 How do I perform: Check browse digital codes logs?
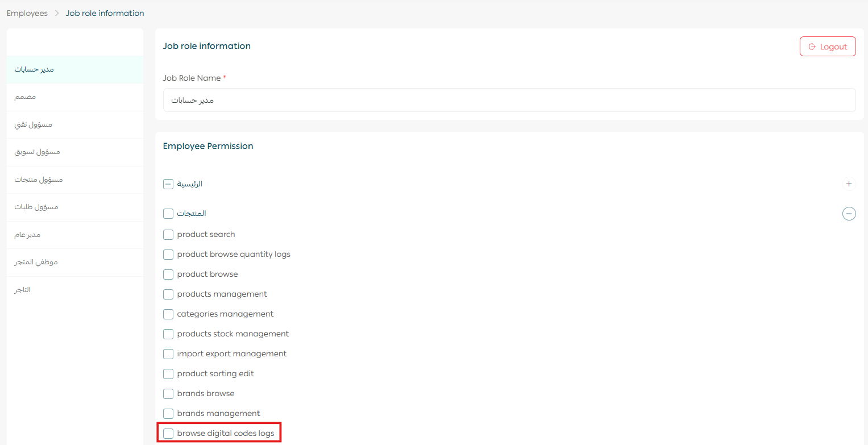pos(168,434)
